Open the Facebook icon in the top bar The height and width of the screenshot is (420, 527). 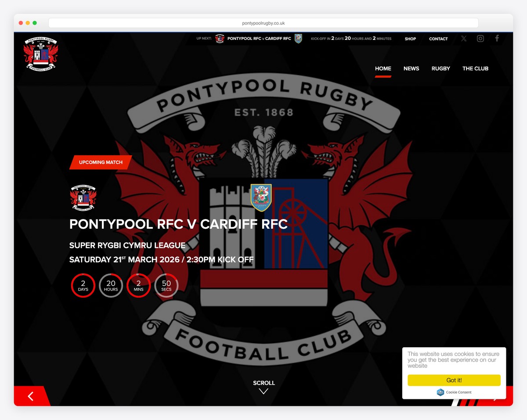[x=497, y=39]
